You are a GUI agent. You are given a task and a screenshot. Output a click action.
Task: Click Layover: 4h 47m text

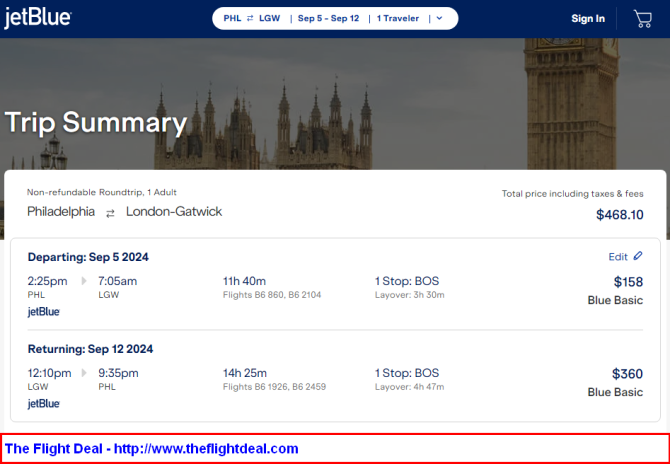click(x=409, y=387)
